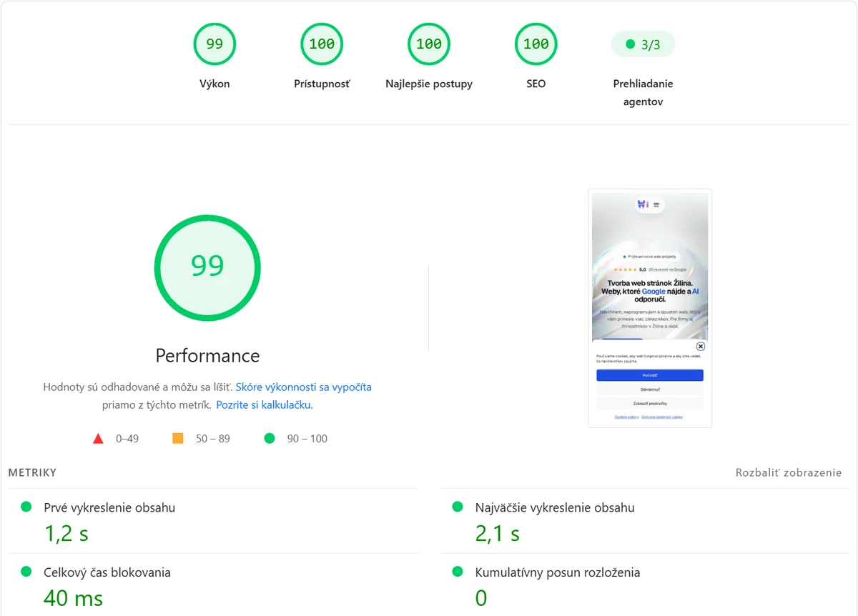The height and width of the screenshot is (616, 858).
Task: Click green dot beside Kumulatívny posun rozloženia
Action: 458,572
